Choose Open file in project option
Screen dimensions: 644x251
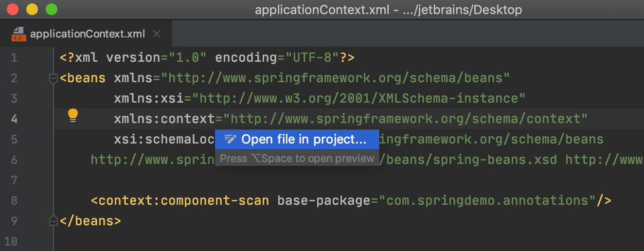click(x=297, y=140)
